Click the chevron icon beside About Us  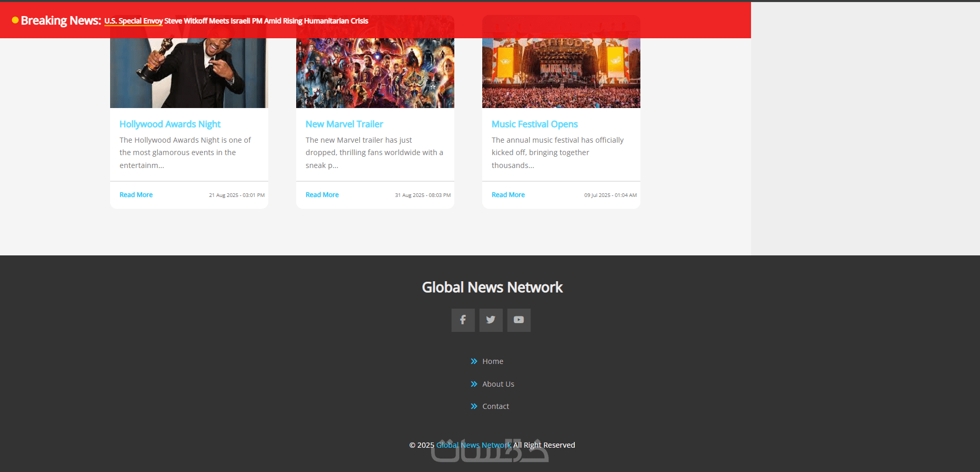474,384
